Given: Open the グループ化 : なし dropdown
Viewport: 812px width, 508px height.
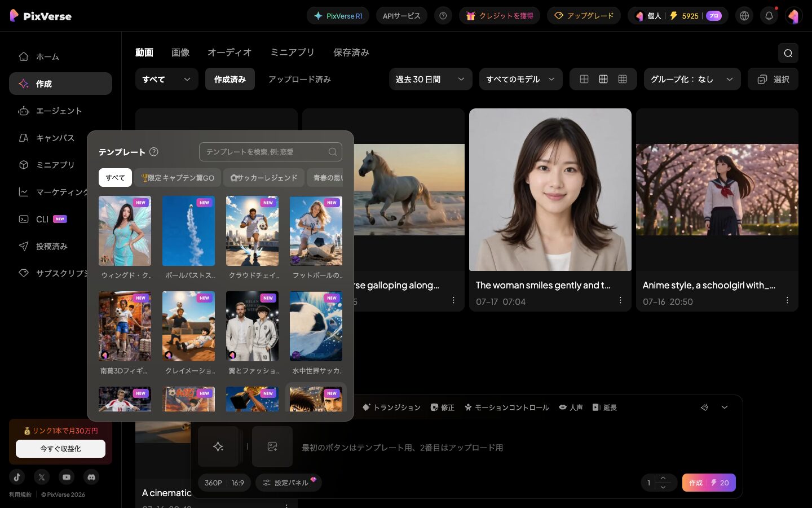Looking at the screenshot, I should (x=692, y=80).
